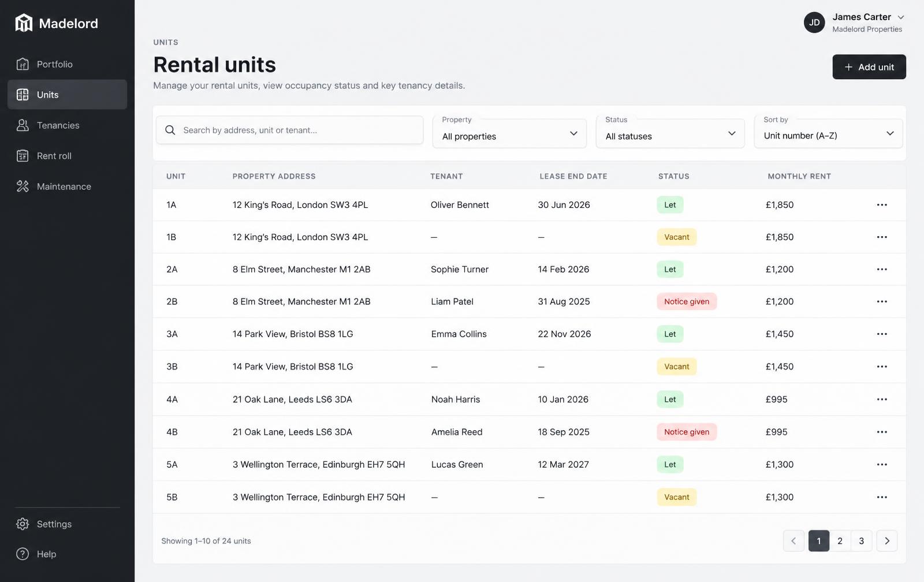Open actions menu for unit 2A
This screenshot has height=582, width=924.
pyautogui.click(x=882, y=270)
